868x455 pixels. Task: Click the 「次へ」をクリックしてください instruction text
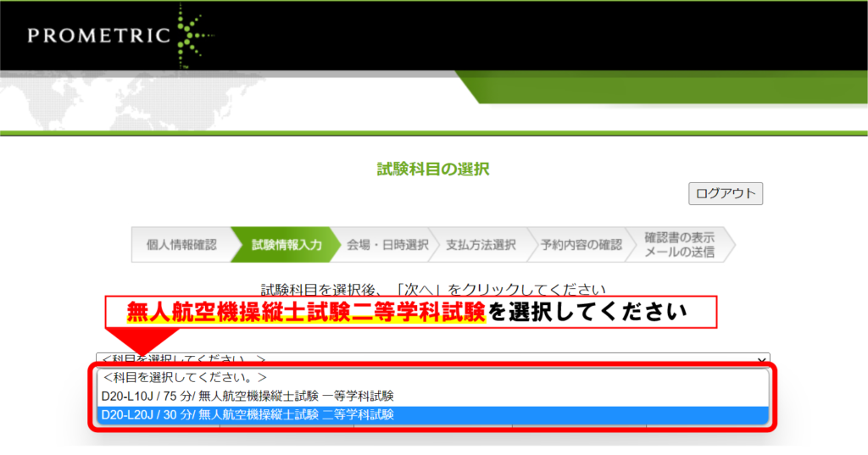[x=433, y=289]
